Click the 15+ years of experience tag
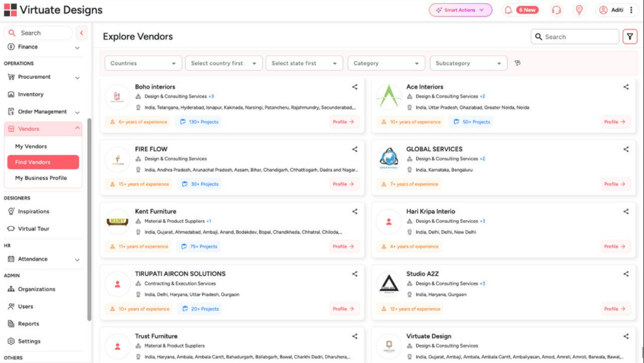644x363 pixels. [x=140, y=184]
